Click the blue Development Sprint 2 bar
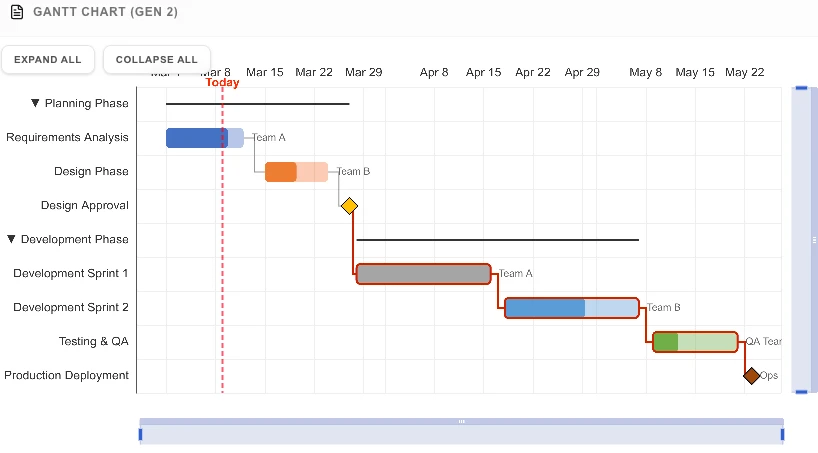 571,308
